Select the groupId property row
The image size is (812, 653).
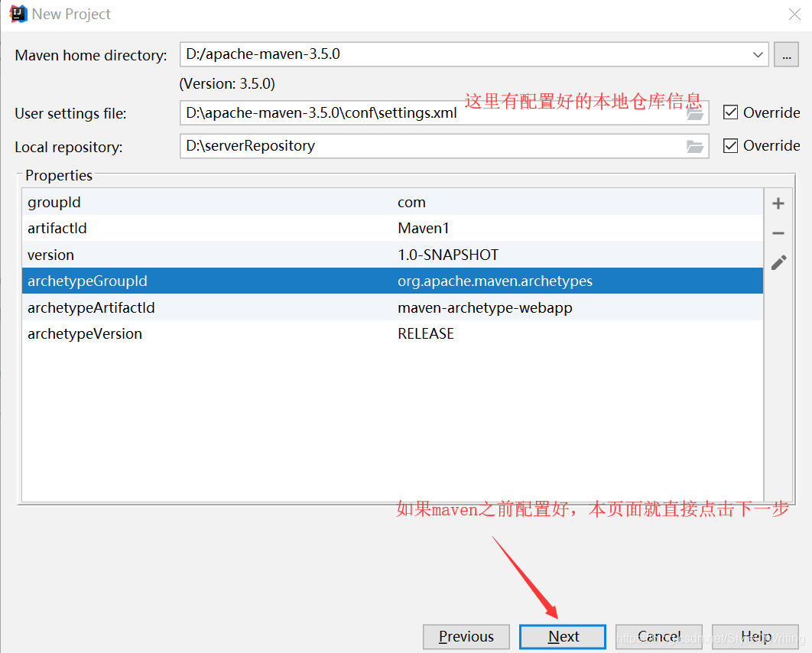click(x=392, y=202)
